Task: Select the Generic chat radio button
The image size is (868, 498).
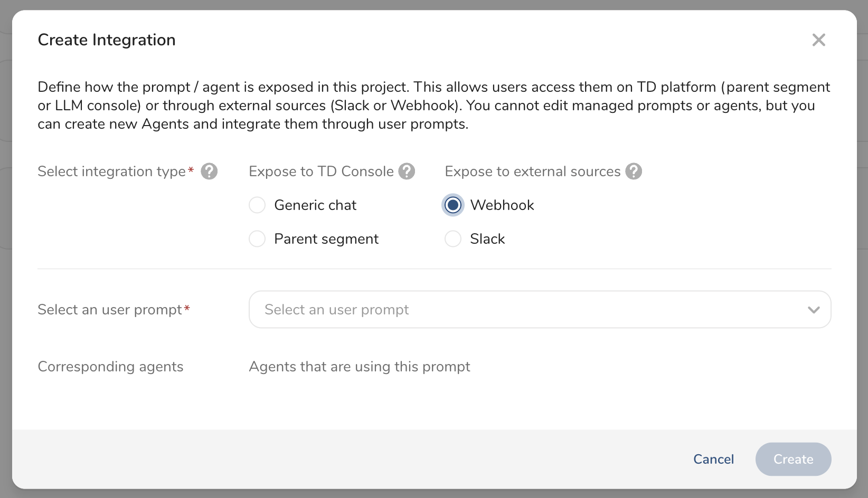Action: 257,205
